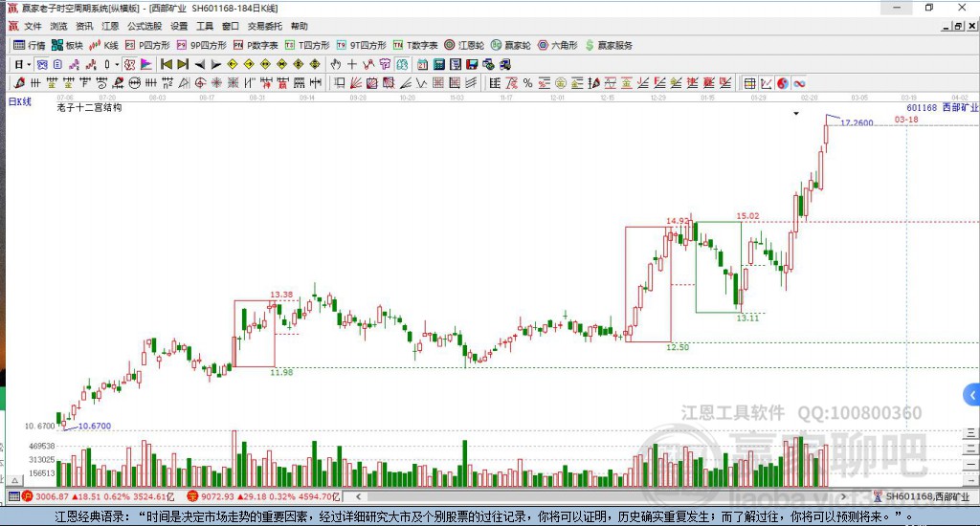Viewport: 980px width, 526px height.
Task: Click the 15.02 price label
Action: [747, 216]
